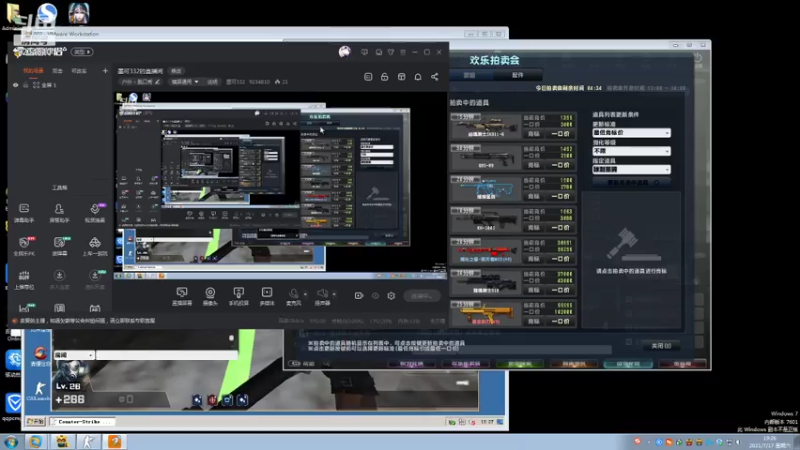Click the layout box icon beside the bell
The height and width of the screenshot is (450, 800).
[x=402, y=77]
